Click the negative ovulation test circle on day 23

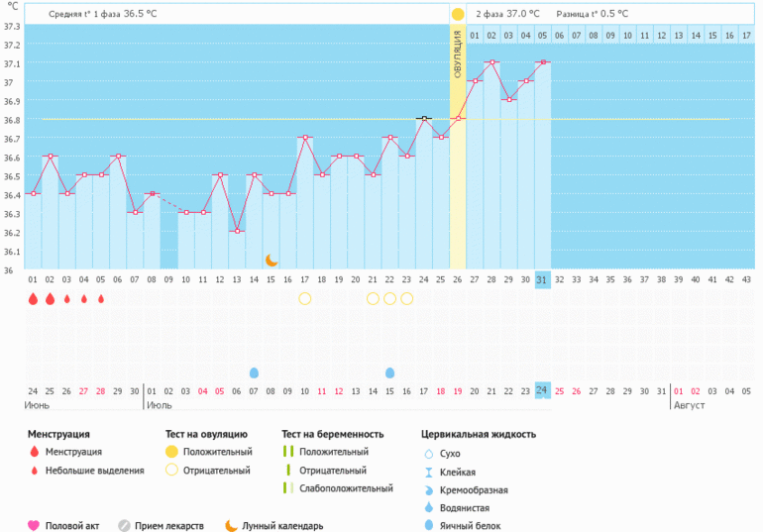(x=406, y=298)
